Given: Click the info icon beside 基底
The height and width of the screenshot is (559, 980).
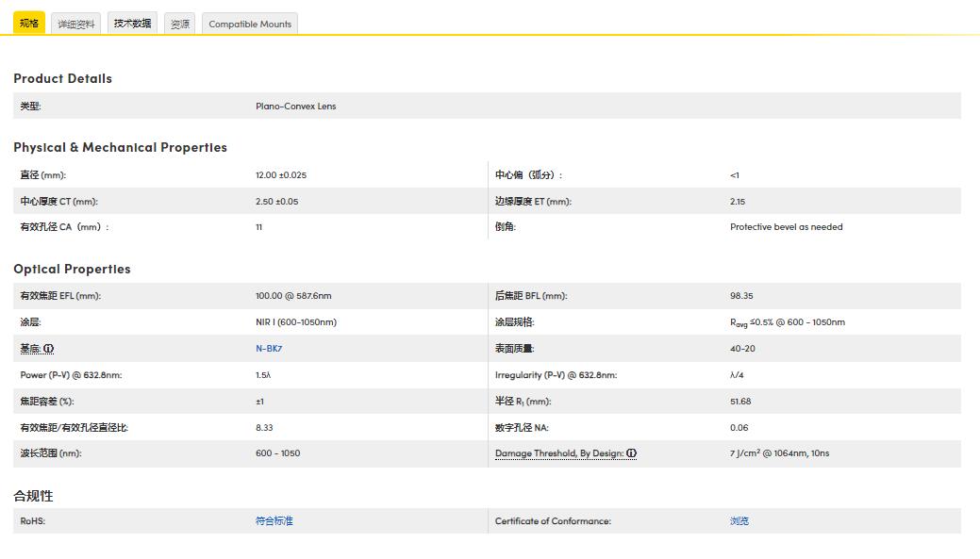Looking at the screenshot, I should [x=49, y=349].
